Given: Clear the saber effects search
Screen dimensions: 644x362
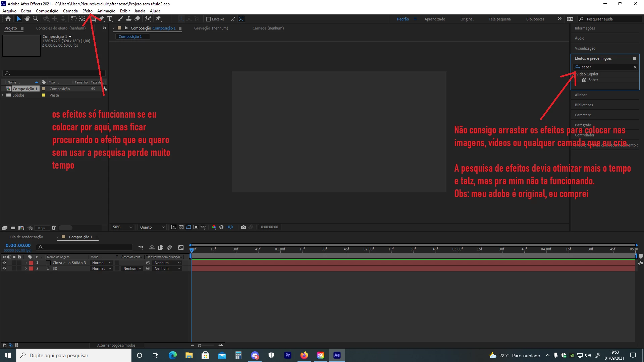Looking at the screenshot, I should (635, 67).
